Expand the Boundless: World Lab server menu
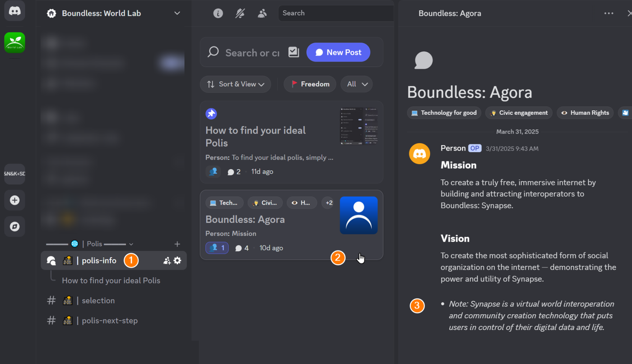 click(177, 14)
